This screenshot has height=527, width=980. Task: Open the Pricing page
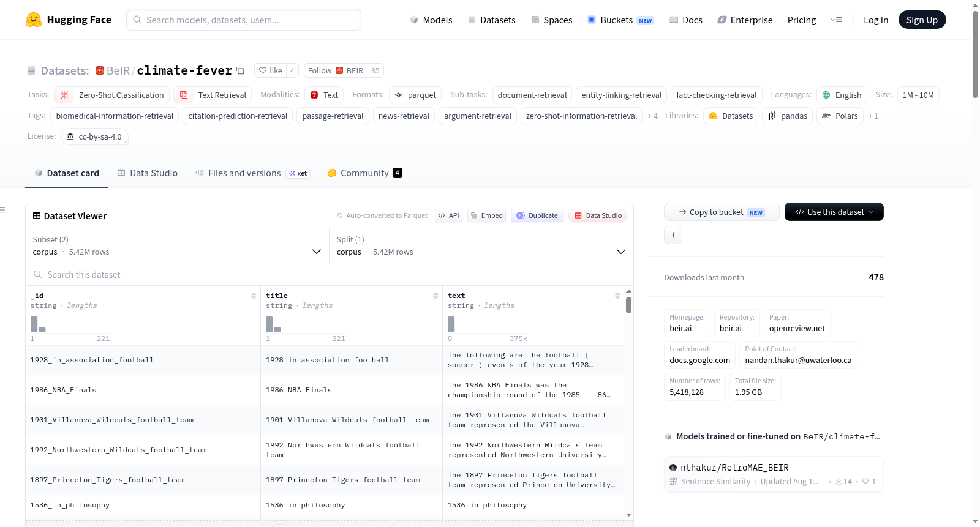(802, 20)
